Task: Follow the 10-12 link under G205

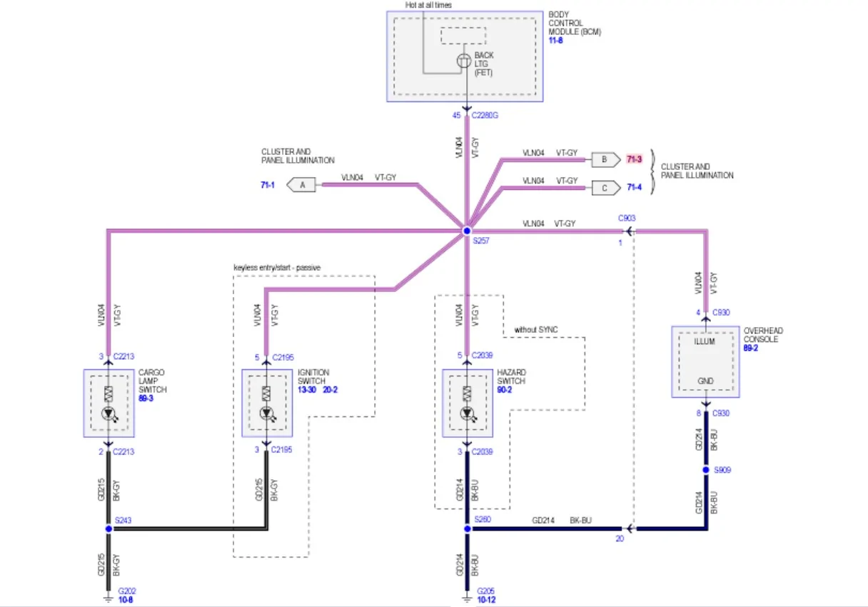Action: (488, 601)
